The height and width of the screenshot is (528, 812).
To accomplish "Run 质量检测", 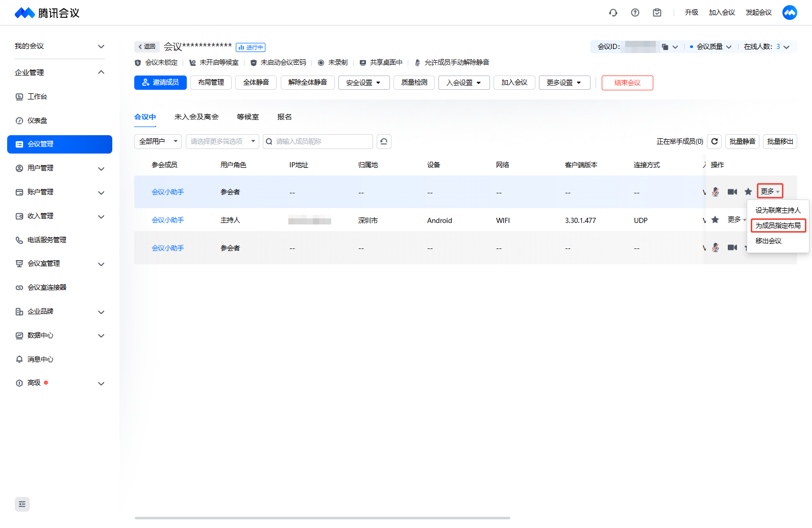I will click(414, 83).
